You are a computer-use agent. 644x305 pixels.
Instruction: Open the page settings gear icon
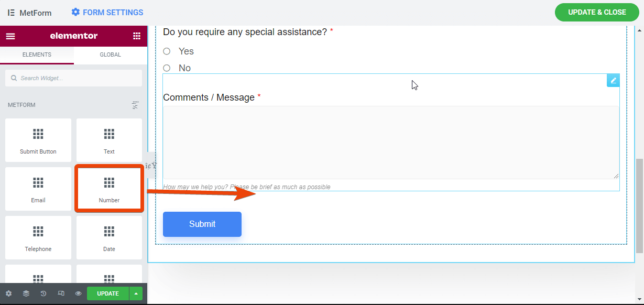[x=8, y=293]
